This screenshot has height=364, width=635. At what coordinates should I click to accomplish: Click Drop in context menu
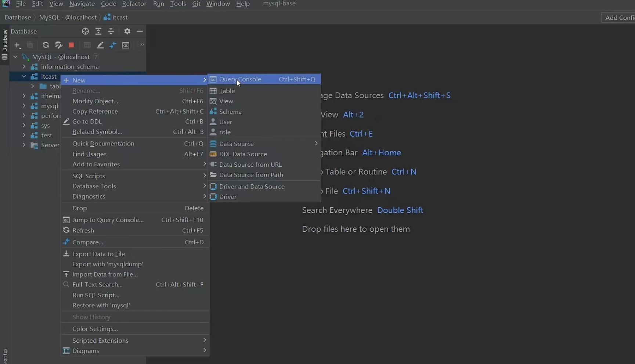135,208
